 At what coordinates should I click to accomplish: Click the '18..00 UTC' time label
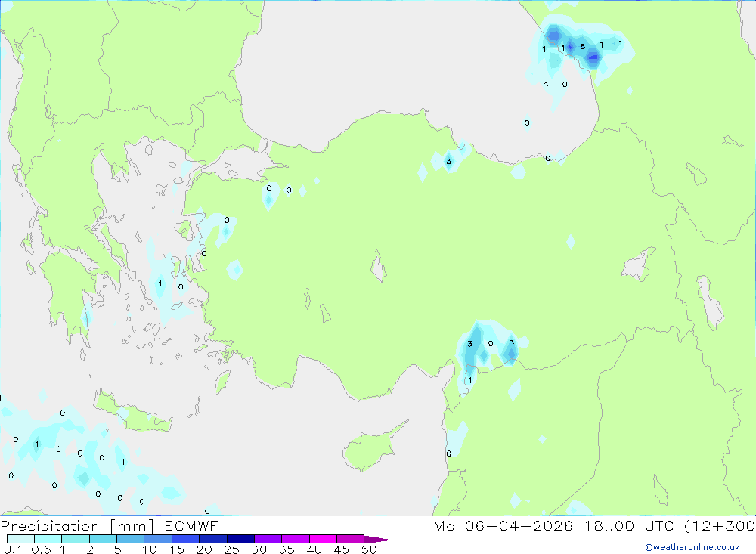(x=630, y=525)
